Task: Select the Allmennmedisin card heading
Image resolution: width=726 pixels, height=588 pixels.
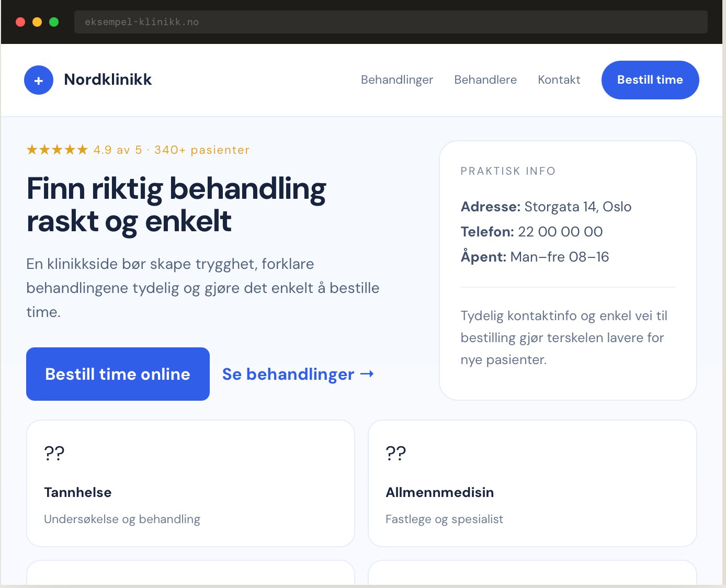Action: pos(440,492)
